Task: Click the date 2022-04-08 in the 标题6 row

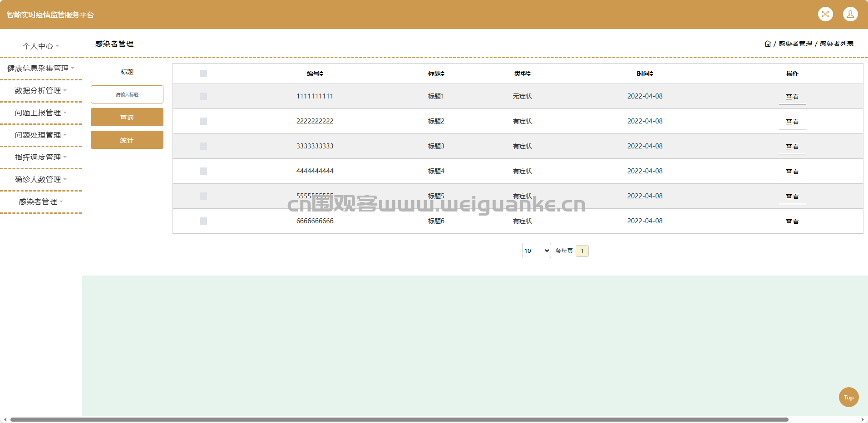Action: pos(645,221)
